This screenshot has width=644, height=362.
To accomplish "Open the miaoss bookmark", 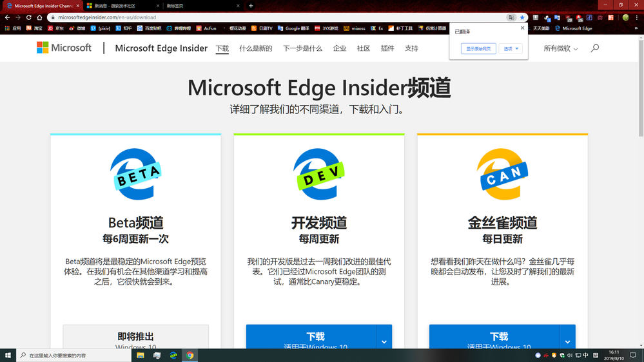I will point(355,28).
